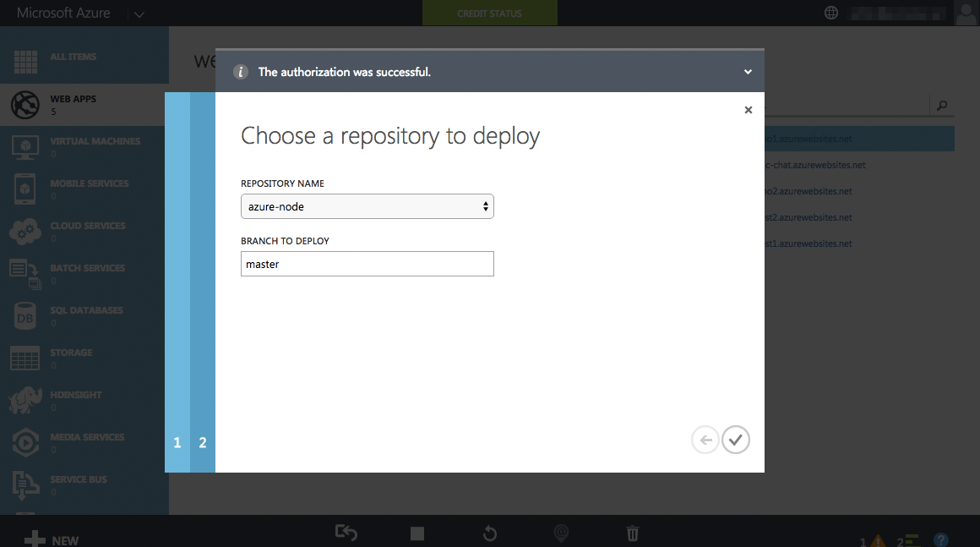The image size is (980, 547).
Task: Click the New button at bottom left
Action: [x=52, y=539]
